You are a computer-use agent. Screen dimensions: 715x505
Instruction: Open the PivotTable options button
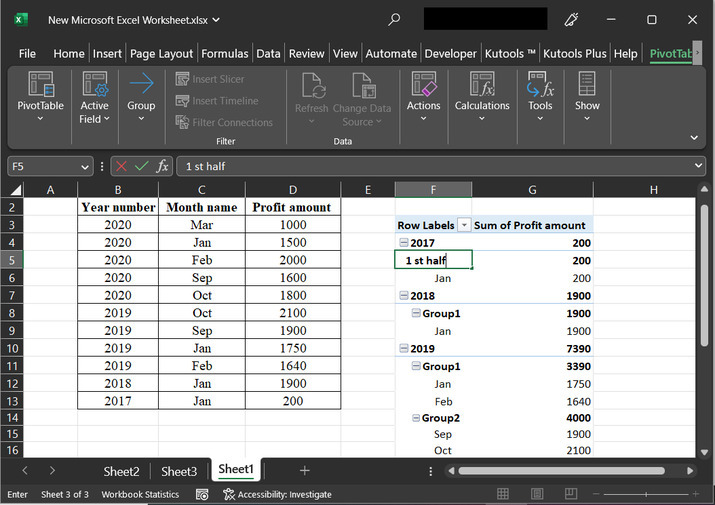point(40,96)
